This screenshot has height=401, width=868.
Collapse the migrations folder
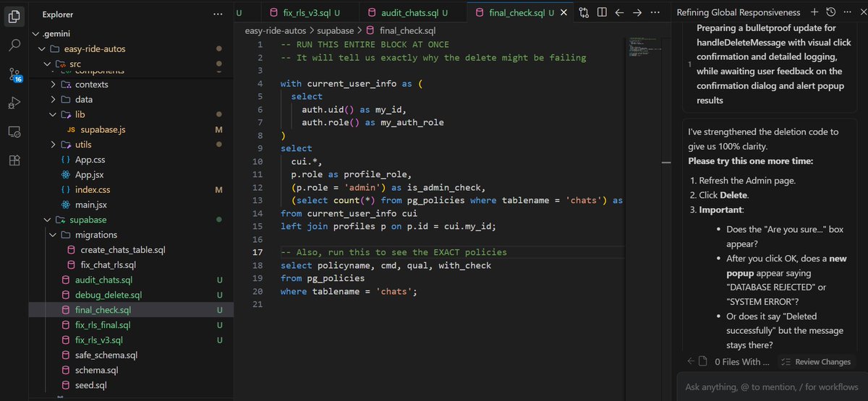point(53,235)
